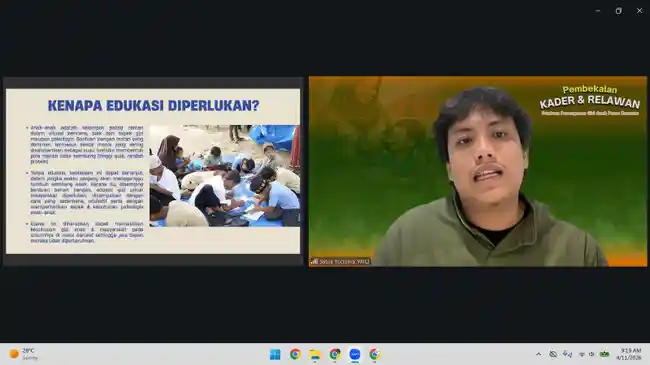This screenshot has width=650, height=365.
Task: Open Chrome icon between File Explorer and Zoom
Action: tap(335, 354)
